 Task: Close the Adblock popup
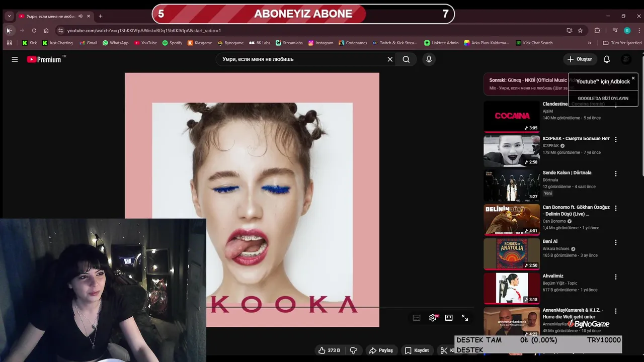(x=633, y=78)
